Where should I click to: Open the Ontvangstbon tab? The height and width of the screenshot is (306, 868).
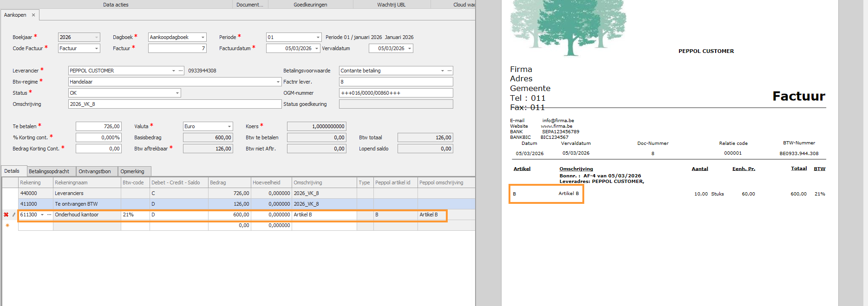click(x=95, y=171)
